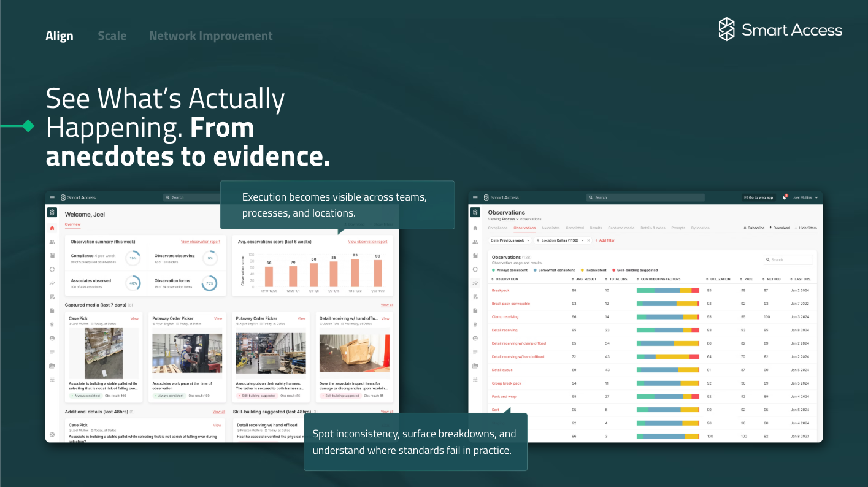The image size is (868, 487).
Task: Click the pin icon in the Location filter chip
Action: 538,240
